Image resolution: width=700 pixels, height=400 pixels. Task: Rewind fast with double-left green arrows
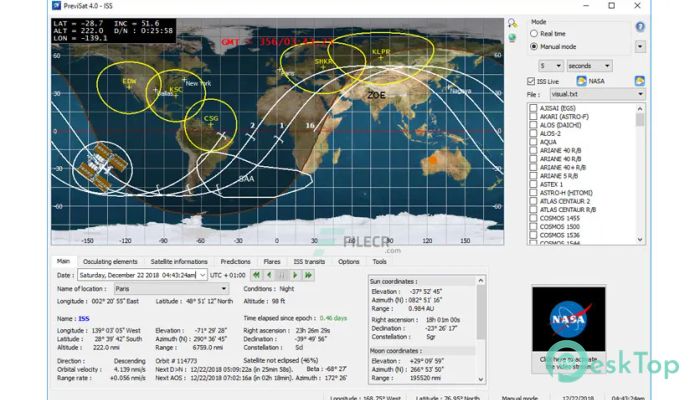[x=256, y=275]
